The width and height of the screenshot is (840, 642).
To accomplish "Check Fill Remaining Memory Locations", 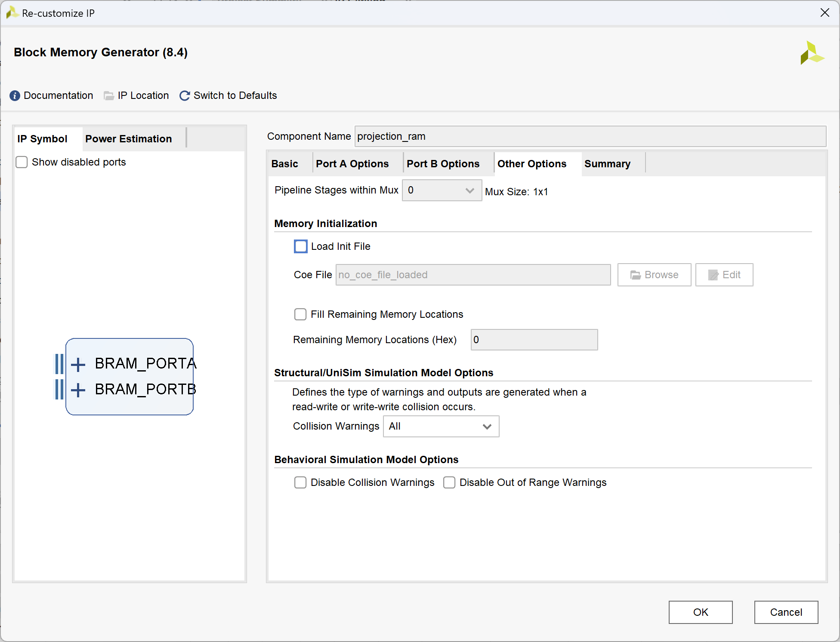I will point(300,314).
